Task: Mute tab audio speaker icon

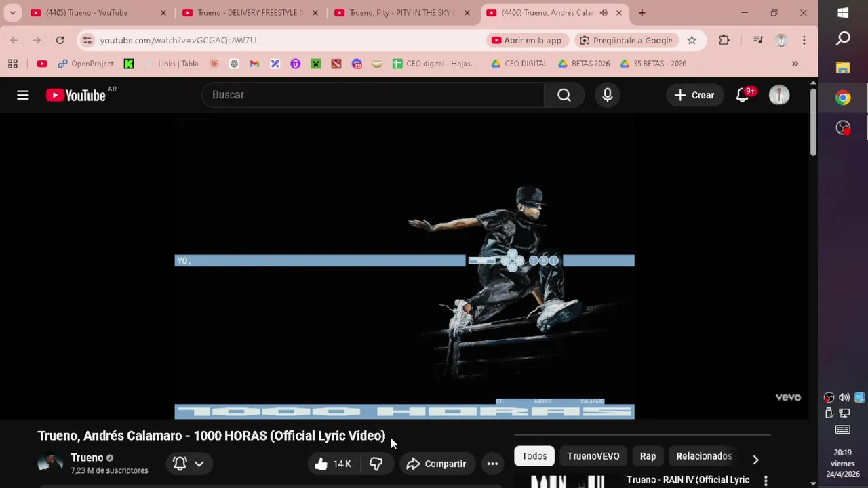Action: [604, 13]
